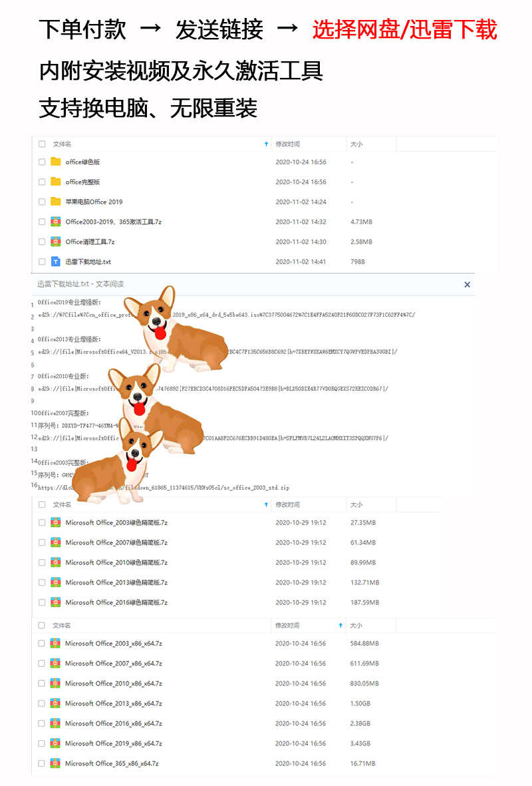Click the archive icon of Office2003-2019、365激活工具.7z
Viewport: 532px width, 786px height.
tap(56, 222)
